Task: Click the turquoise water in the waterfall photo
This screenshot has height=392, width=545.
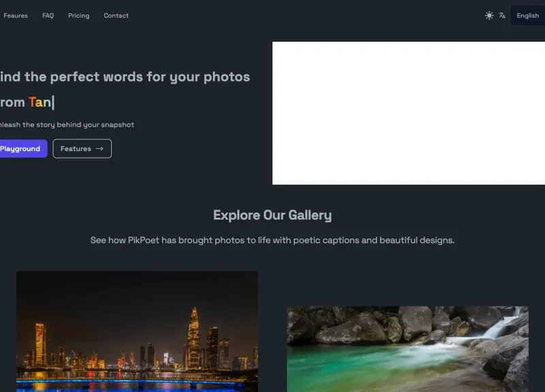Action: click(x=354, y=367)
